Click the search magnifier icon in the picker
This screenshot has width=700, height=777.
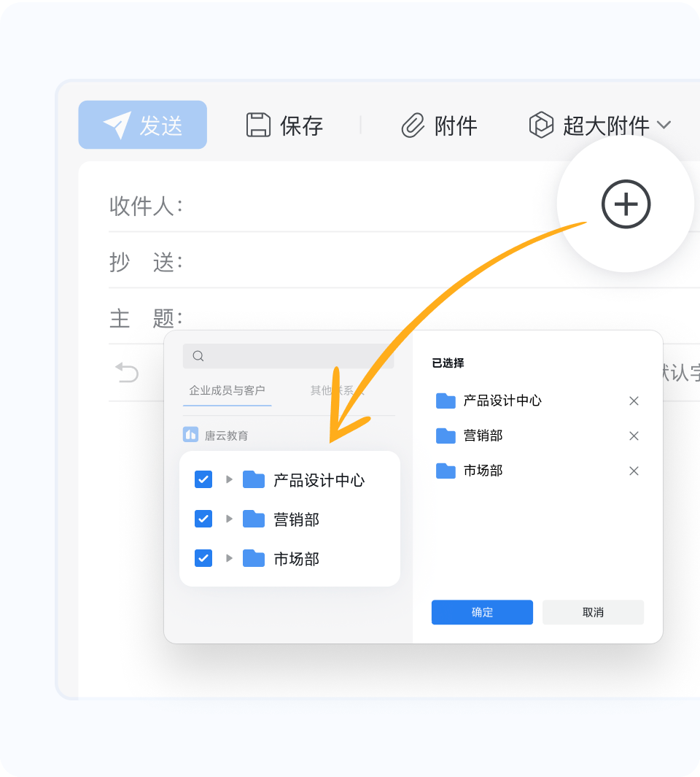coord(198,355)
